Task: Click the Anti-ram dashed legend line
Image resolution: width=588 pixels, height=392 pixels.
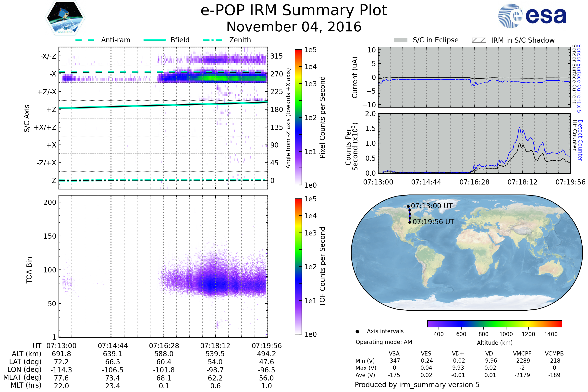Action: [85, 40]
